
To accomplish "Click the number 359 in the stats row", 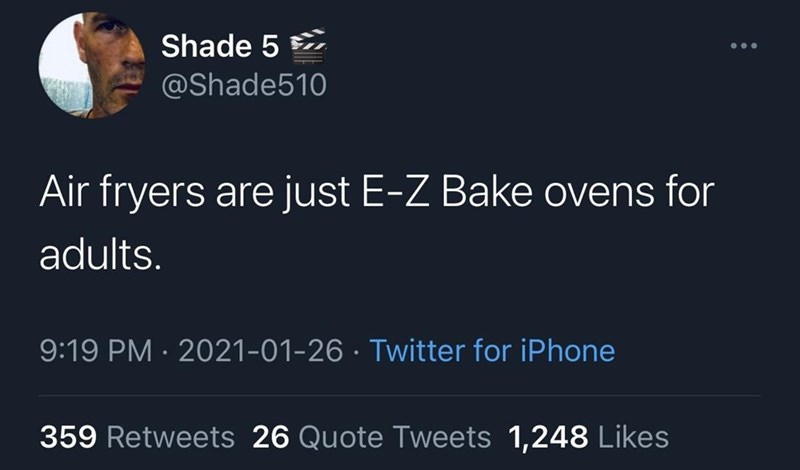I will point(68,437).
